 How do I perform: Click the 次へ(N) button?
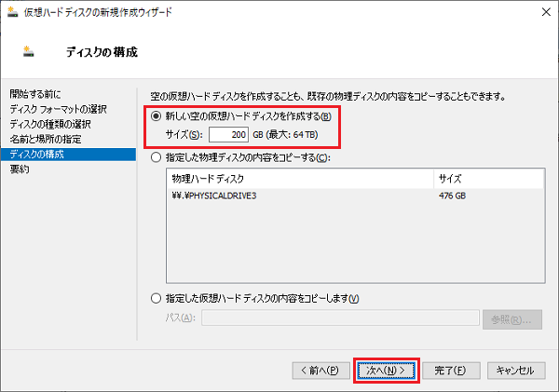coord(386,370)
